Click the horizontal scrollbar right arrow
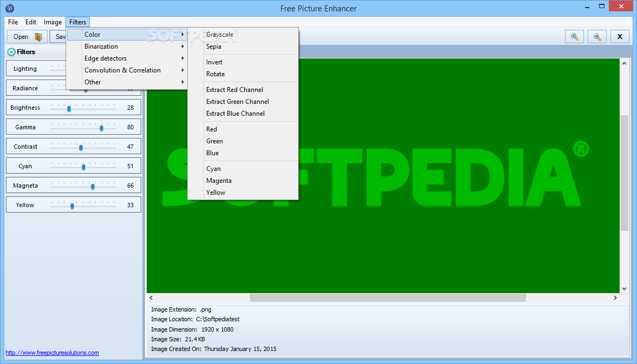Screen dimensions: 637x364 point(615,297)
